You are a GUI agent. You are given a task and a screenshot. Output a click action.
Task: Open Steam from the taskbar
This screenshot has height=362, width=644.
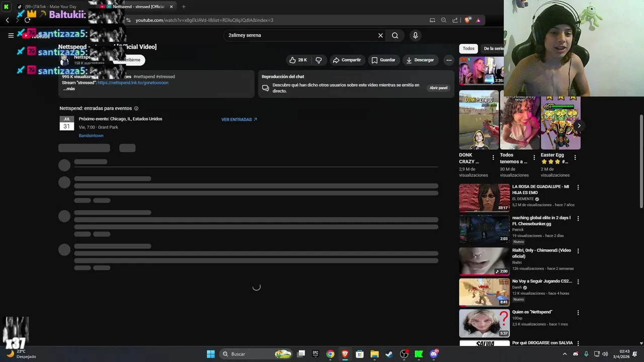pyautogui.click(x=389, y=354)
